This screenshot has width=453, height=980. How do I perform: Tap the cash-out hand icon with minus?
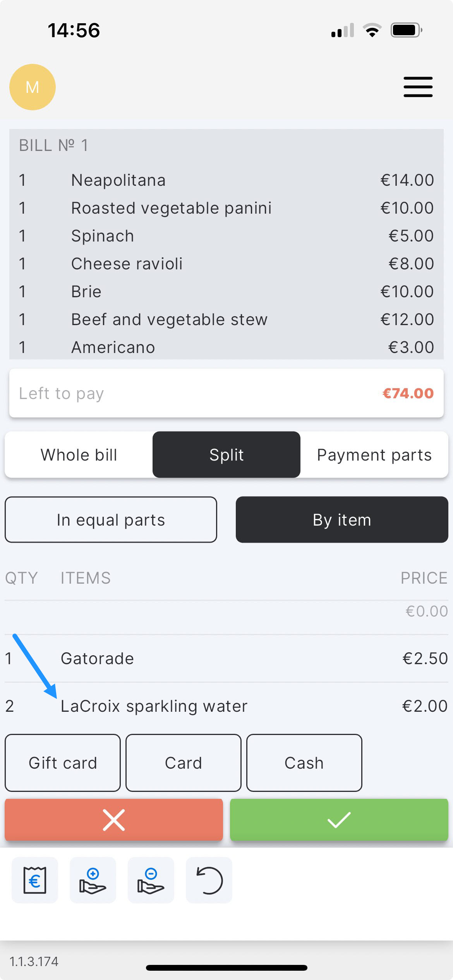coord(151,880)
